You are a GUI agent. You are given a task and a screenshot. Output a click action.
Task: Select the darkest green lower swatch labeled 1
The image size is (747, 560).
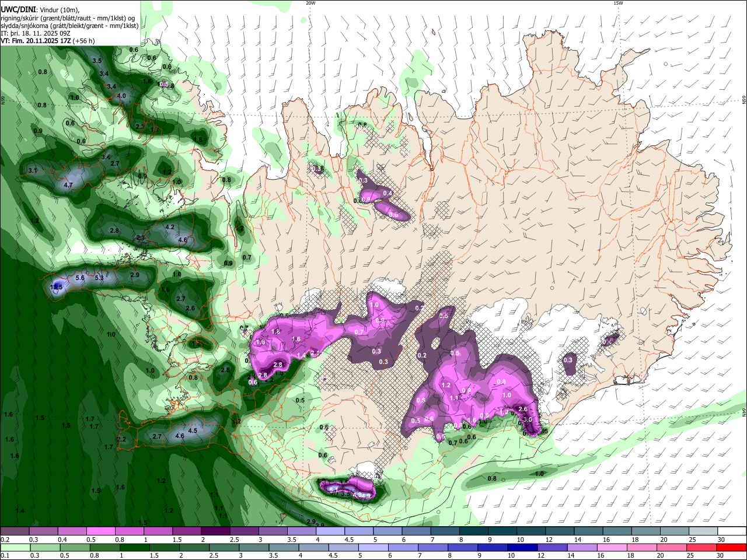(134, 548)
